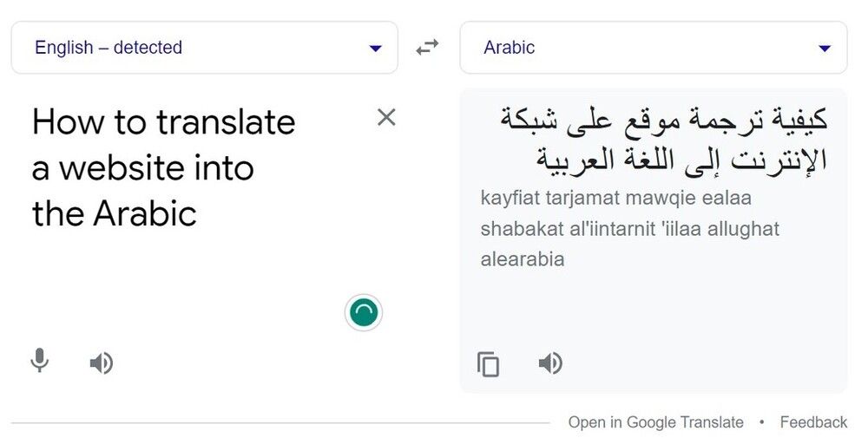Copy the Arabic translation

pyautogui.click(x=489, y=363)
